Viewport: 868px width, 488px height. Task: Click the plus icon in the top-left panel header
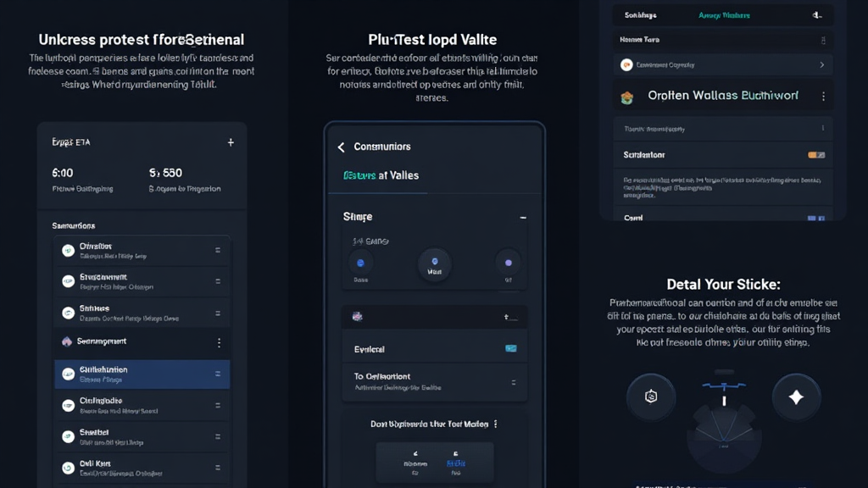[x=231, y=143]
